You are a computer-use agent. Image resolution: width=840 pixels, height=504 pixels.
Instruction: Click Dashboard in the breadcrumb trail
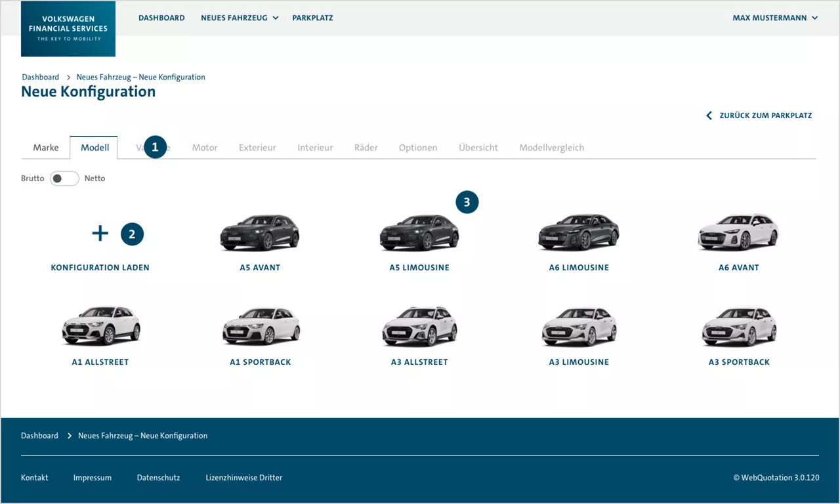(40, 77)
